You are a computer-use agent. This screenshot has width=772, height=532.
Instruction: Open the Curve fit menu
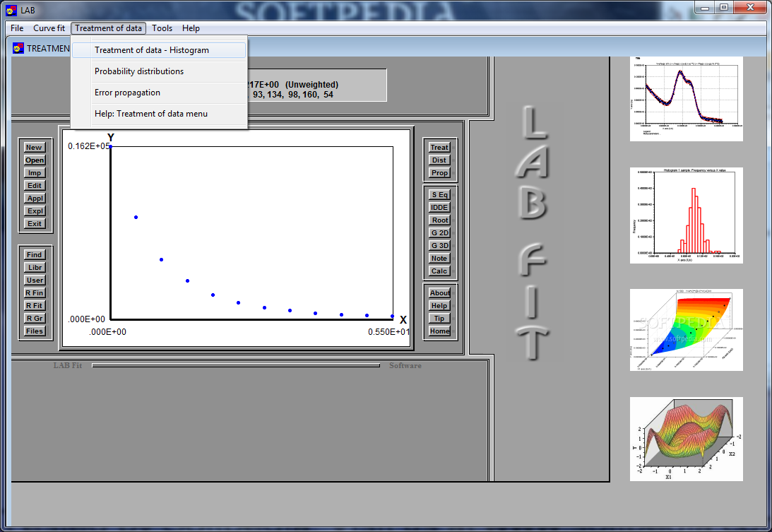point(49,28)
